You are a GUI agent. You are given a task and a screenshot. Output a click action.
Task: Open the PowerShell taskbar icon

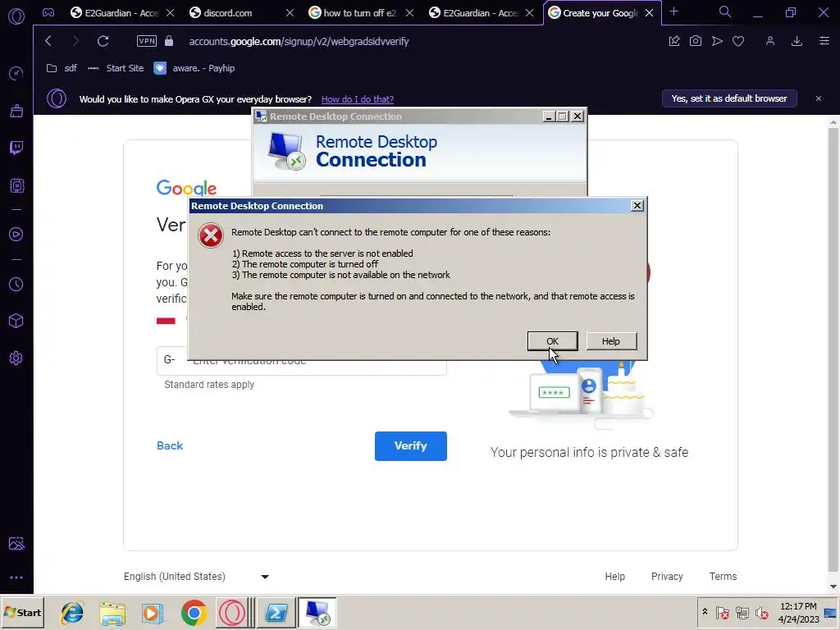tap(276, 613)
